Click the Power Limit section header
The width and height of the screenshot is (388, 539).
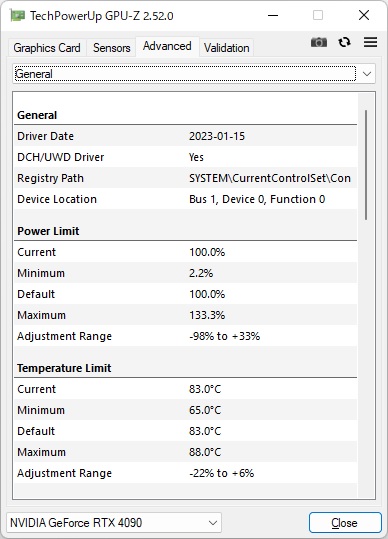(48, 231)
